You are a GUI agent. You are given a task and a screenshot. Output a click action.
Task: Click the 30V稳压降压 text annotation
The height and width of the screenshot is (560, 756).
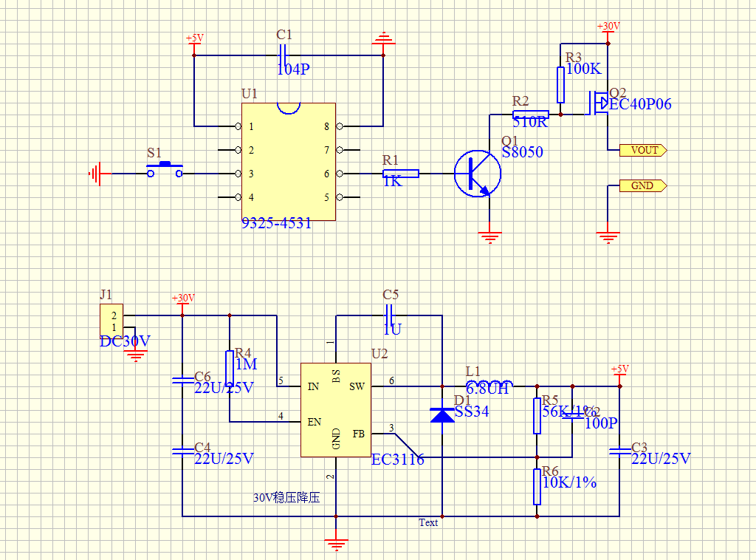tap(286, 498)
